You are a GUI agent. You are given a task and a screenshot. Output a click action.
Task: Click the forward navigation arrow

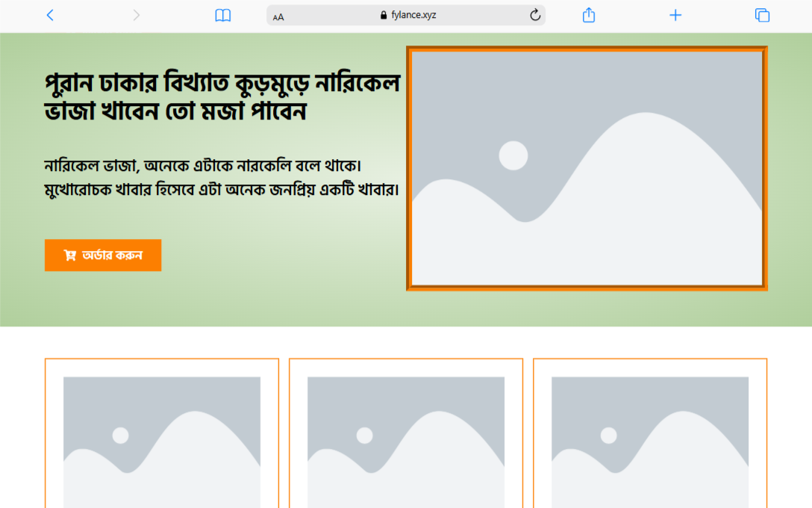point(136,15)
